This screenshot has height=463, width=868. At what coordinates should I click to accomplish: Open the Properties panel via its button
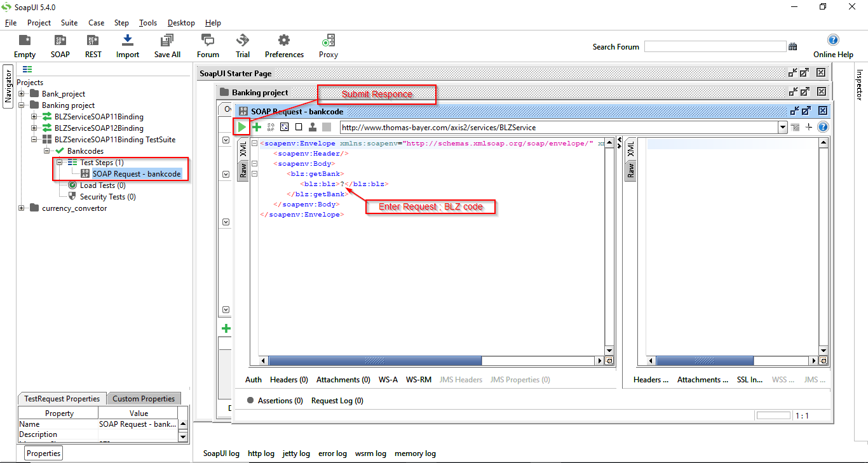click(43, 453)
